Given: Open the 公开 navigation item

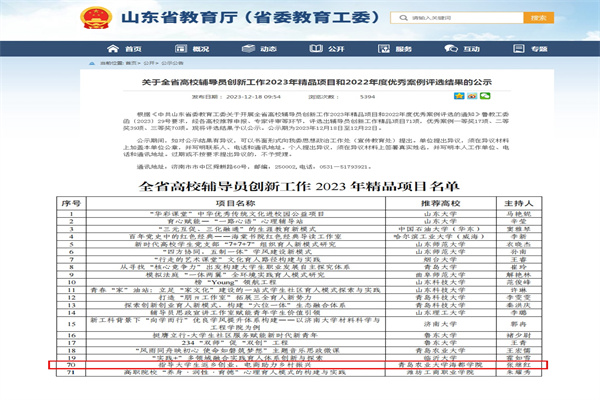Looking at the screenshot, I should (336, 49).
